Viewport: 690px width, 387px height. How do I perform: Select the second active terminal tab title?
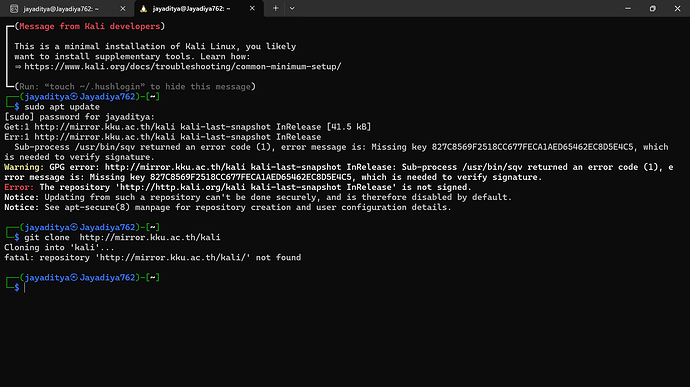tap(191, 9)
